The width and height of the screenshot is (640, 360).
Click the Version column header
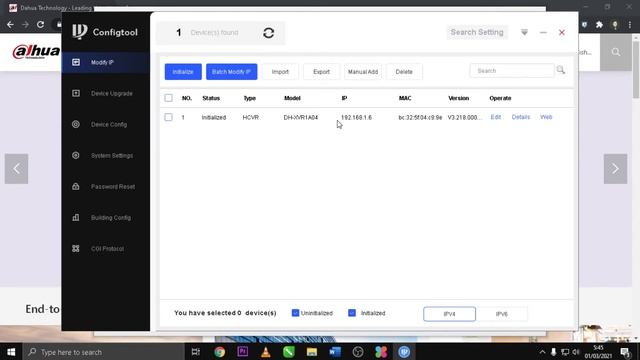[x=458, y=98]
